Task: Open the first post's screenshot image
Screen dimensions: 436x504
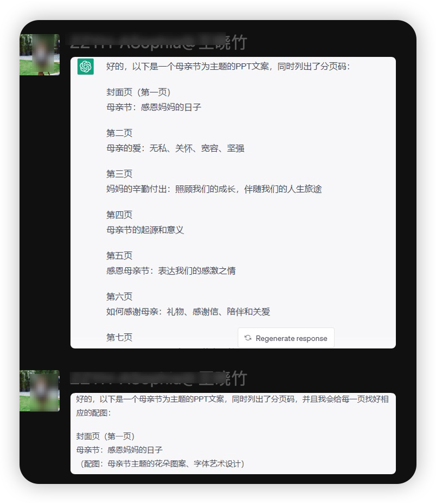Action: coord(233,203)
